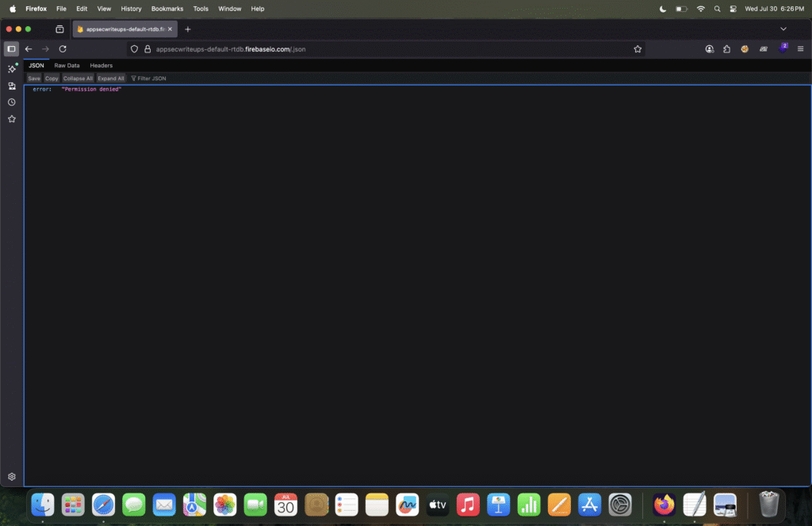Expand the list all tabs chevron
Viewport: 812px width, 526px height.
coord(783,29)
